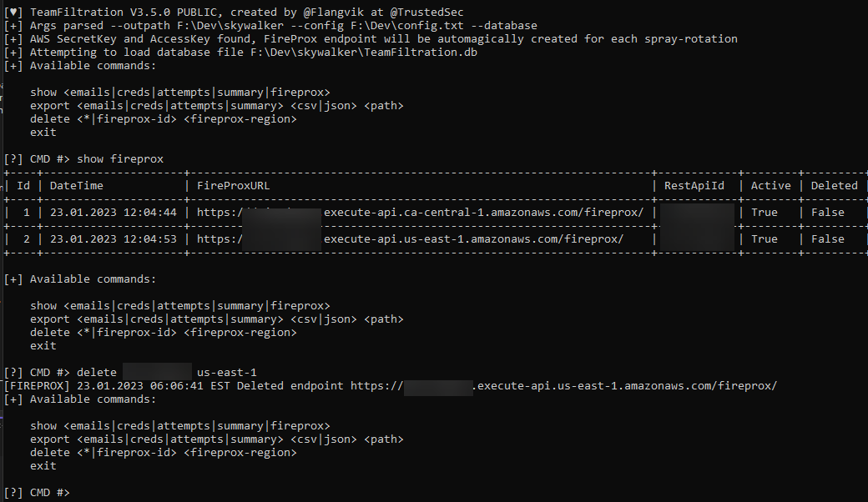Click the RestApiId column header
868x502 pixels.
(x=694, y=186)
